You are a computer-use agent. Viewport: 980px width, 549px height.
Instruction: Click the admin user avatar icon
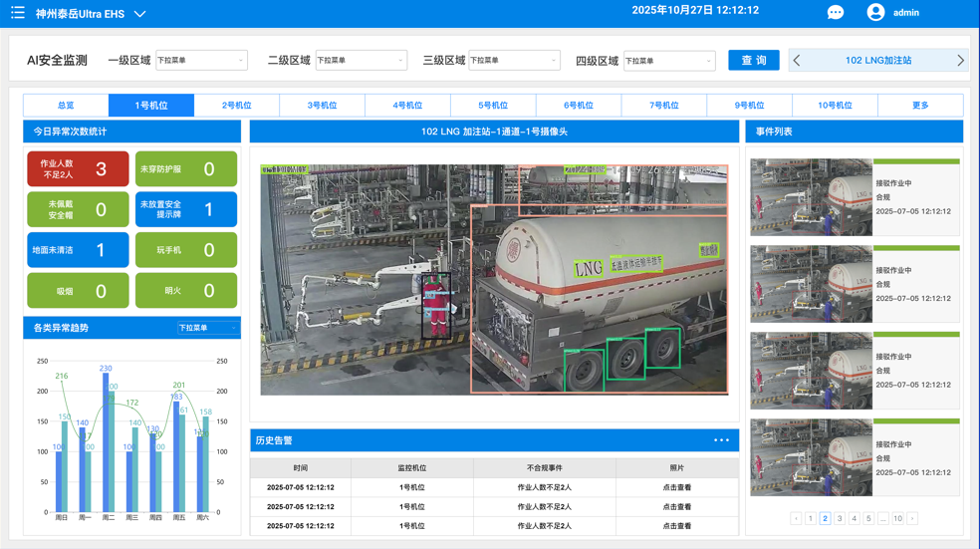point(875,12)
